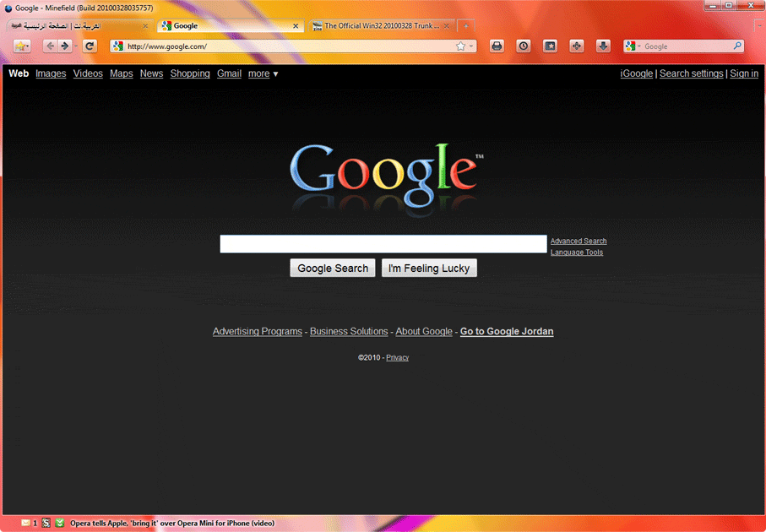Open the address bar history dropdown arrow

[x=471, y=46]
